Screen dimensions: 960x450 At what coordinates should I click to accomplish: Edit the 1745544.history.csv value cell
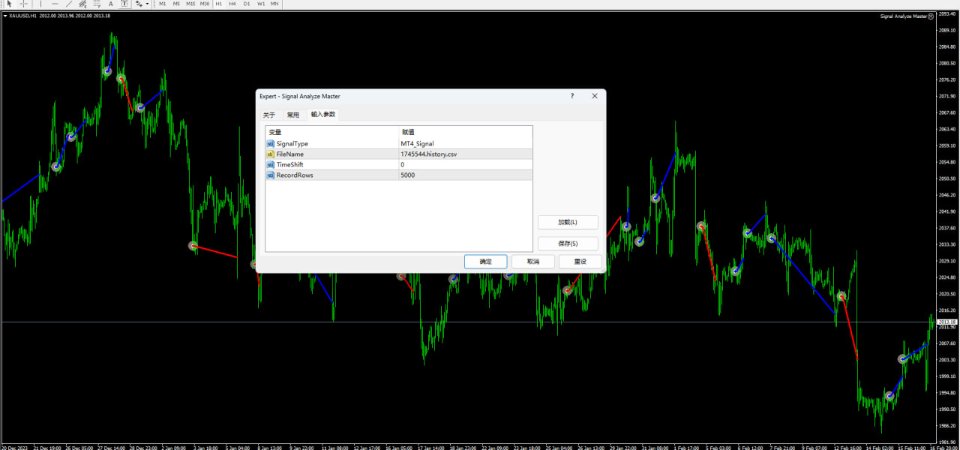[x=465, y=154]
